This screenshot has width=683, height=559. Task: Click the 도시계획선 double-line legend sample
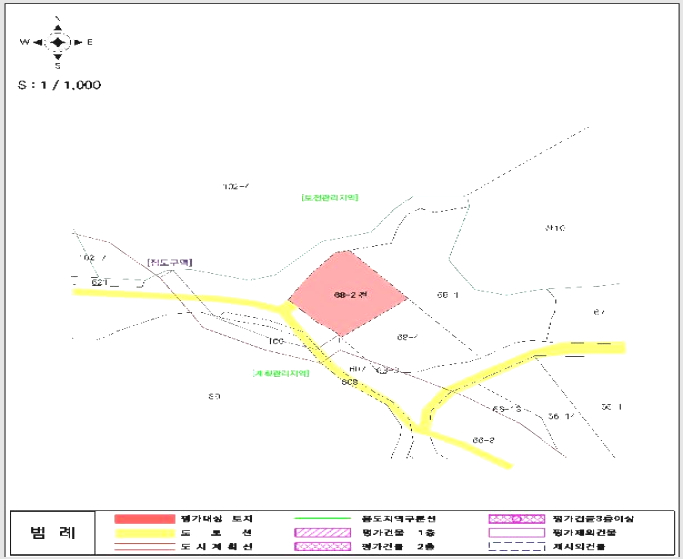(145, 547)
